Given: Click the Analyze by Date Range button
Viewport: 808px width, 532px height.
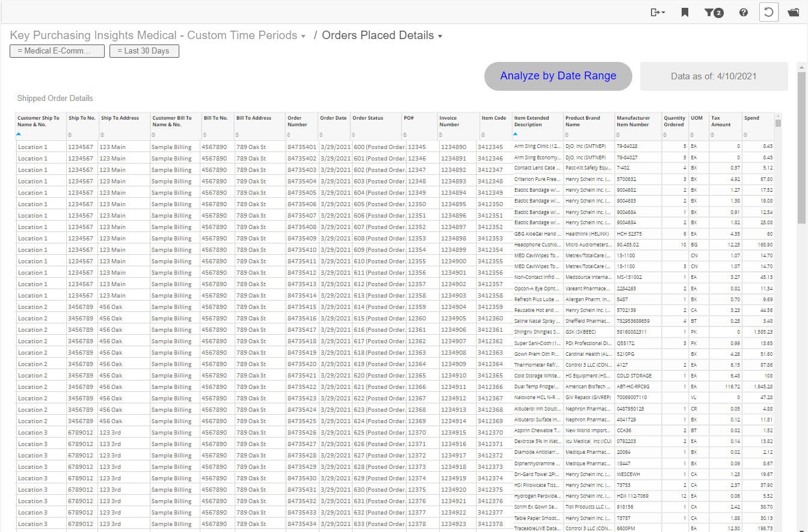Looking at the screenshot, I should (558, 76).
